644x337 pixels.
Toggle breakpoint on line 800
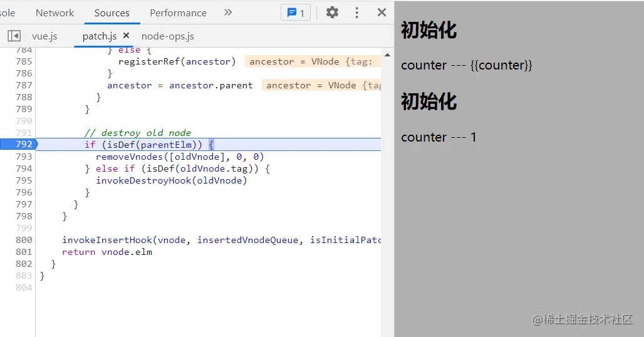click(x=23, y=240)
